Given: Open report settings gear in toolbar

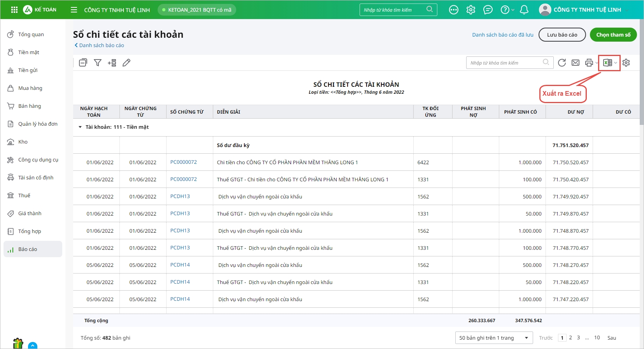Looking at the screenshot, I should coord(626,63).
